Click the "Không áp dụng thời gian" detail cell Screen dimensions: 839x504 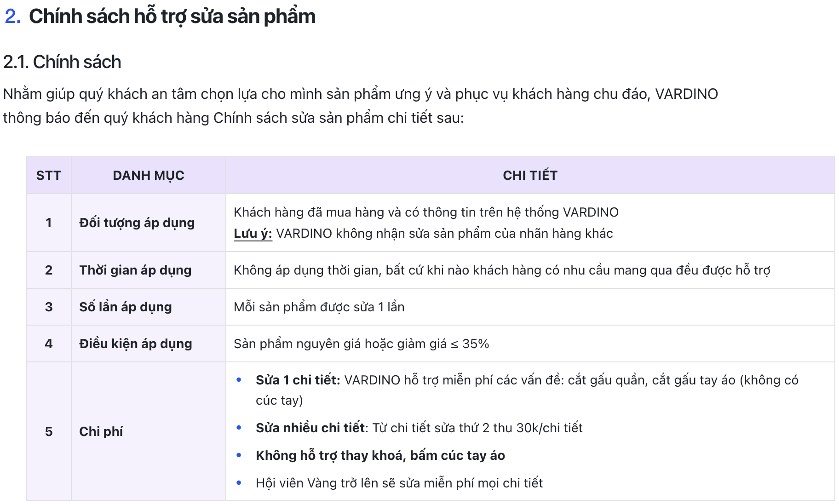pos(501,270)
